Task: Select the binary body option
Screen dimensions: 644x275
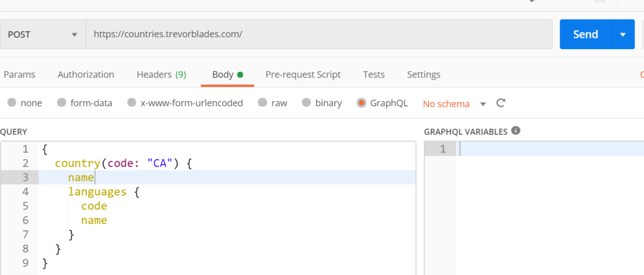Action: (306, 103)
